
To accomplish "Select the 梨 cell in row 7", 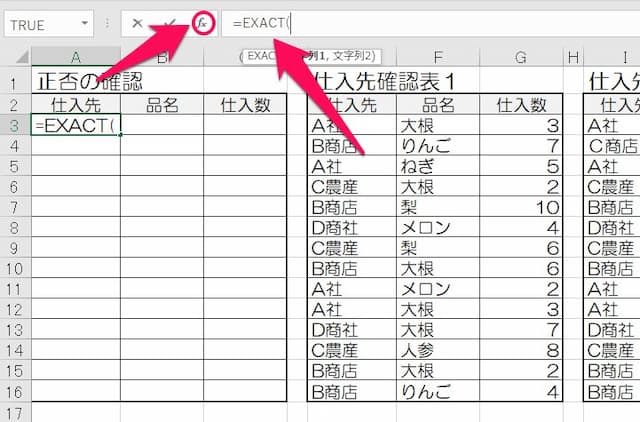I will (x=438, y=207).
